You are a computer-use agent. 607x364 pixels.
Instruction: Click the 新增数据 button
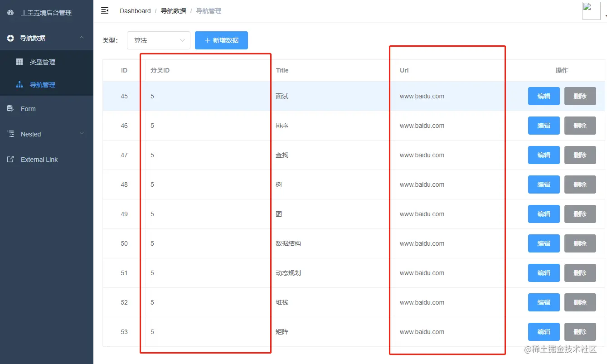click(221, 40)
